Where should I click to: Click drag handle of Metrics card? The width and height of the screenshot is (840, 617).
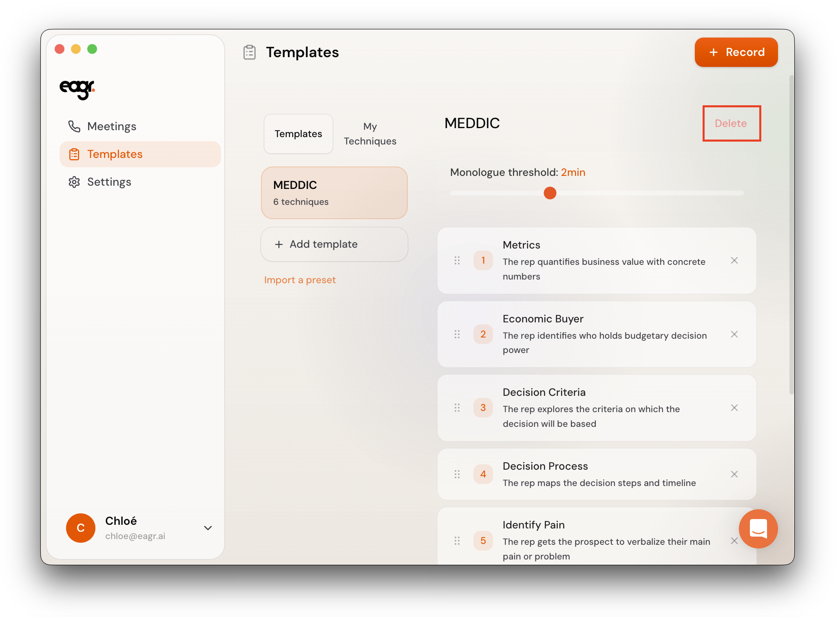click(457, 260)
